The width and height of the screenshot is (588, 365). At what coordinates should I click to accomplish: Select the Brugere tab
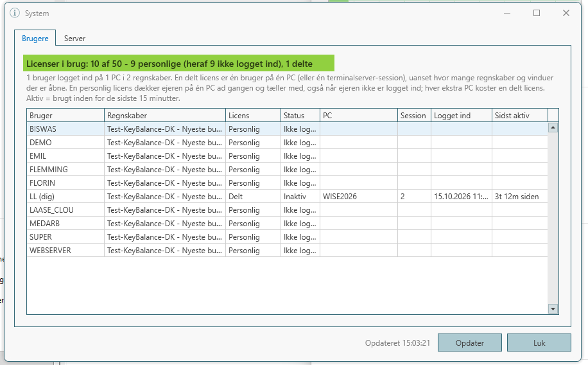(35, 39)
